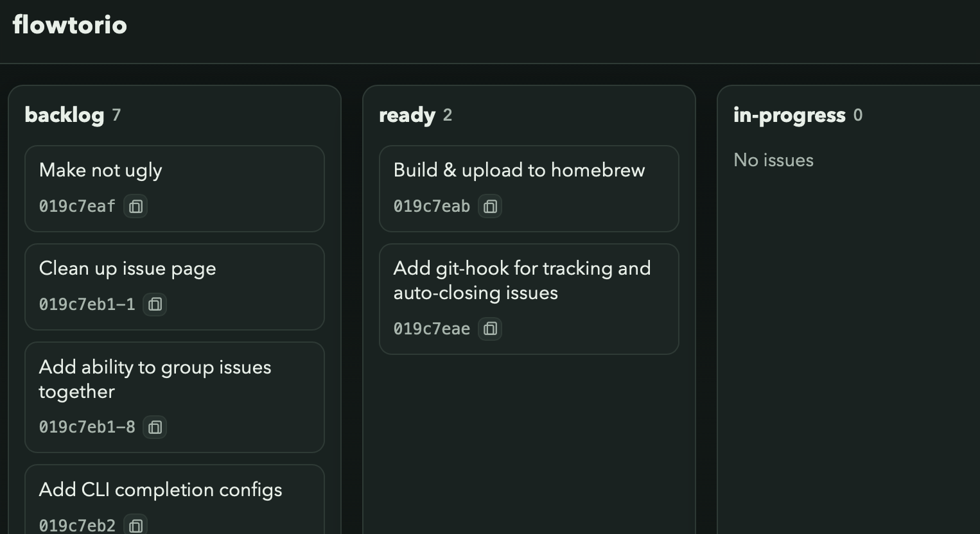Viewport: 980px width, 534px height.
Task: Click the flowtorio app title
Action: pyautogui.click(x=69, y=24)
